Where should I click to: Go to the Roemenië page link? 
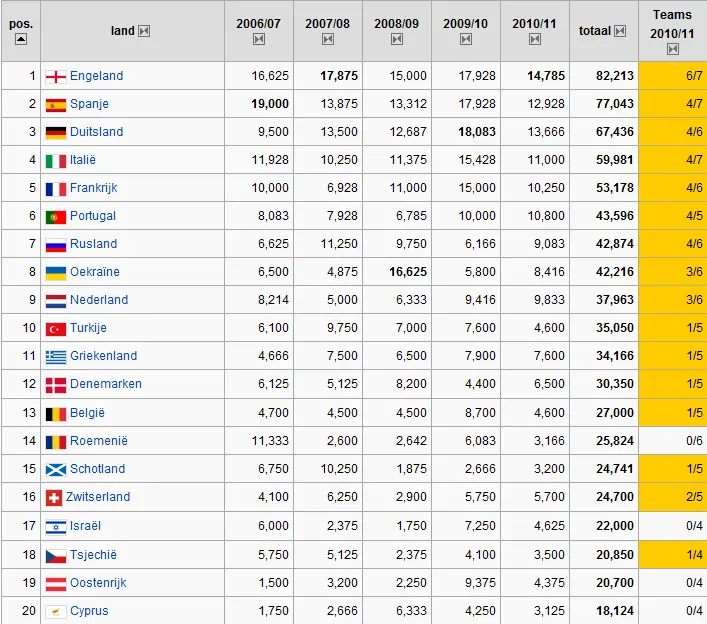[99, 440]
